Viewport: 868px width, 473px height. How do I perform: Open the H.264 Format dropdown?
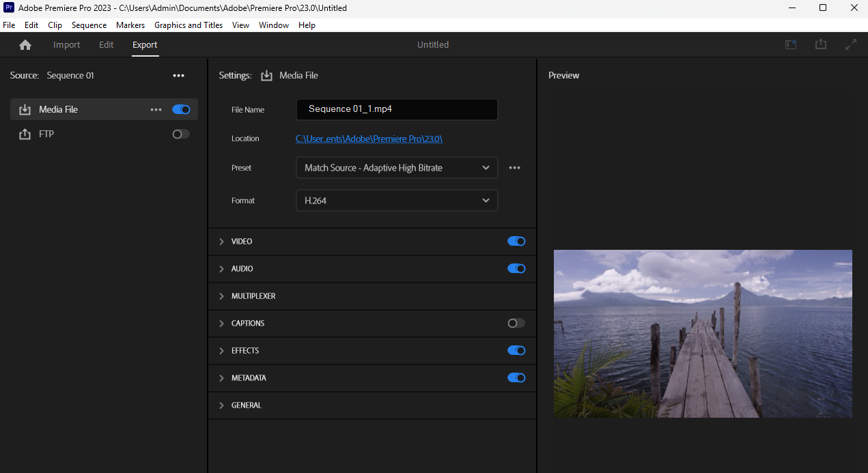396,201
